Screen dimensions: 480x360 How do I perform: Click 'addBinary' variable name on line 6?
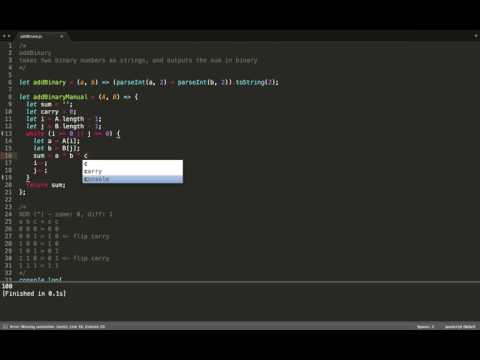pyautogui.click(x=49, y=82)
